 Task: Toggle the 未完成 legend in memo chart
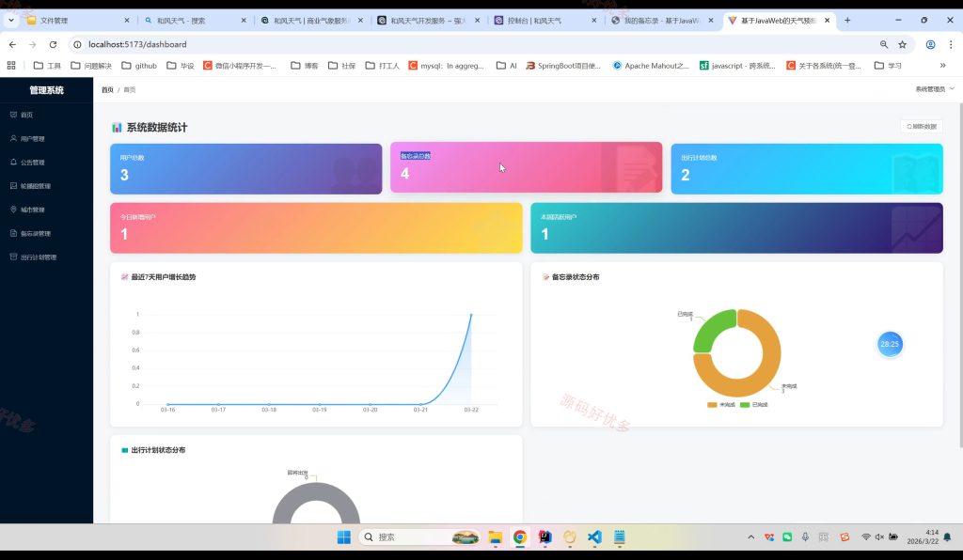(721, 405)
